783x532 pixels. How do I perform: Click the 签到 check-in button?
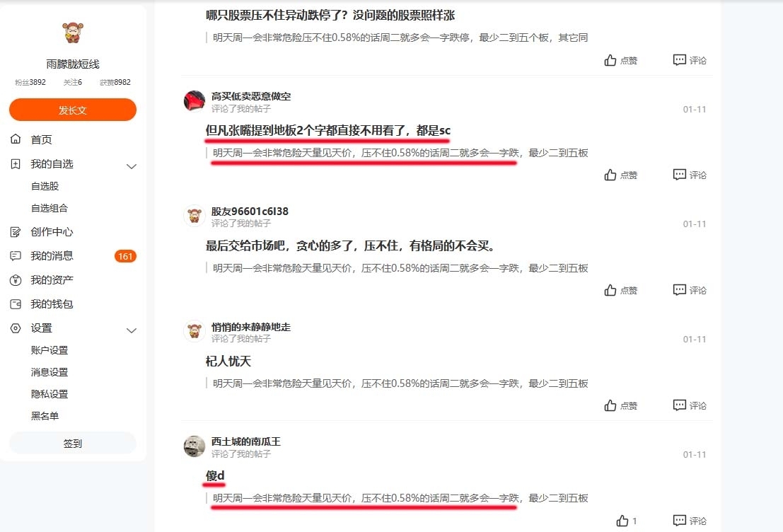(x=72, y=443)
